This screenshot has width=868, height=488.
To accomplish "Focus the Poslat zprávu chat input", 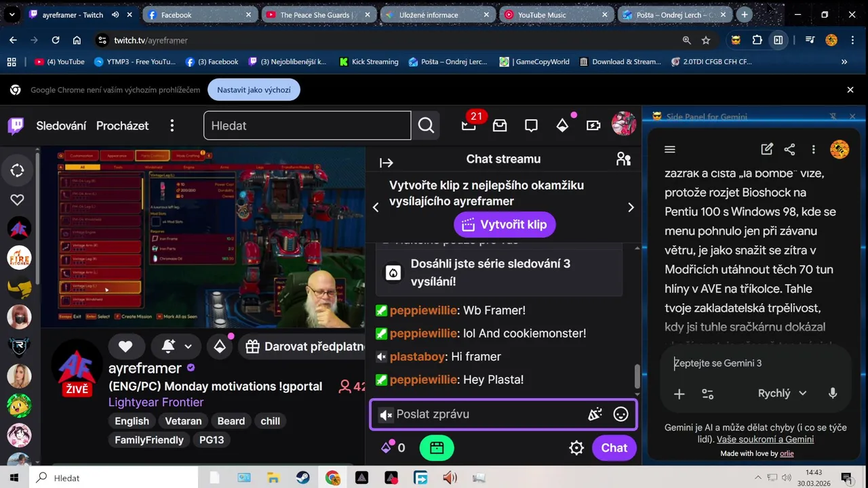I will point(503,414).
